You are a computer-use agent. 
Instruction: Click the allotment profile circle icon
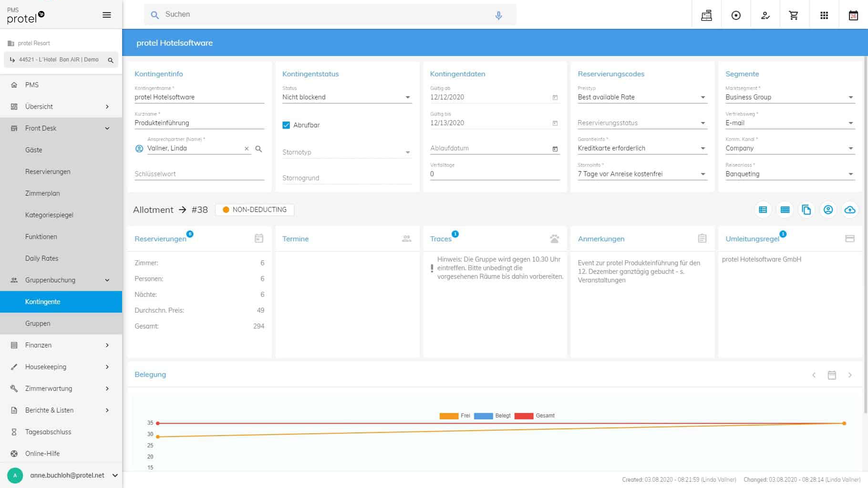[x=828, y=210]
